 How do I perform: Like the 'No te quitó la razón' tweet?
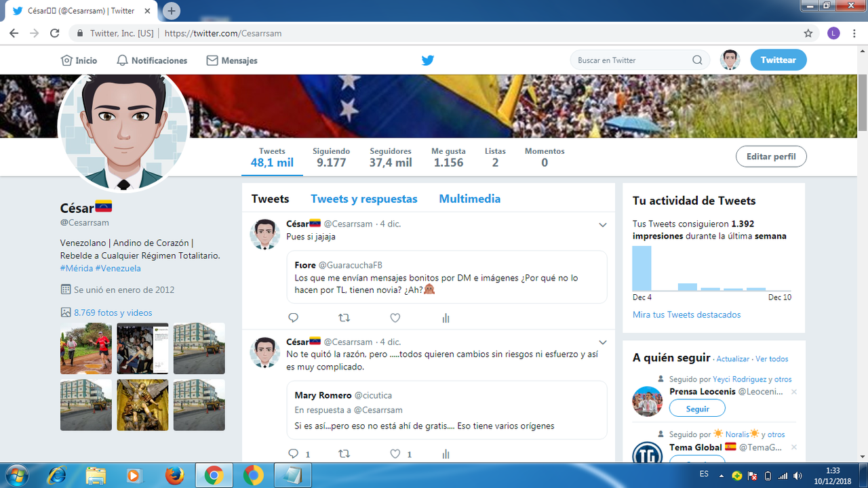395,454
